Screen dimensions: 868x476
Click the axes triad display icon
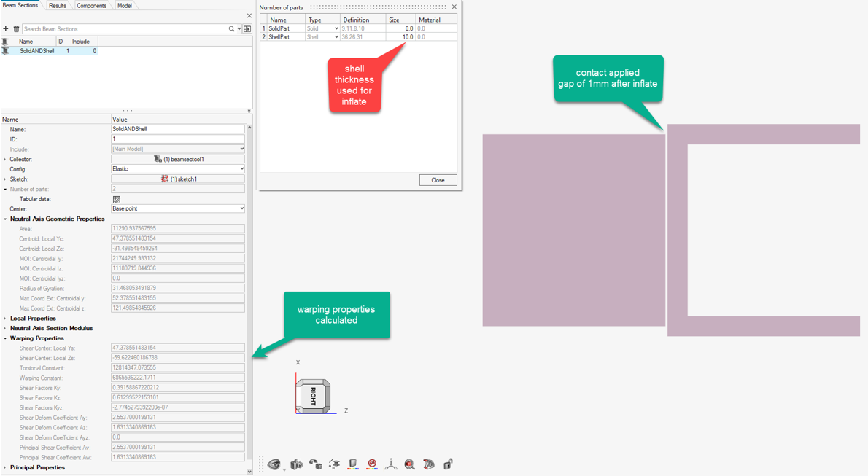(391, 464)
